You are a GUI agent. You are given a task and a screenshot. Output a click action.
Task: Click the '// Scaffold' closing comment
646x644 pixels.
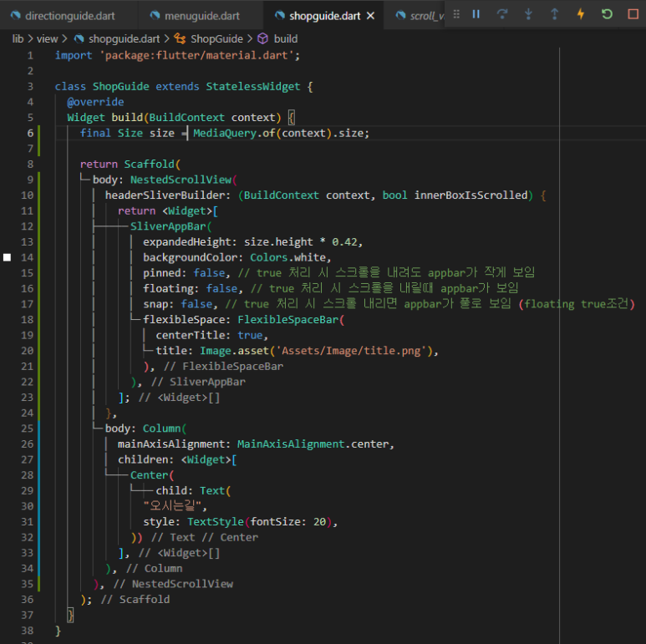click(x=135, y=599)
